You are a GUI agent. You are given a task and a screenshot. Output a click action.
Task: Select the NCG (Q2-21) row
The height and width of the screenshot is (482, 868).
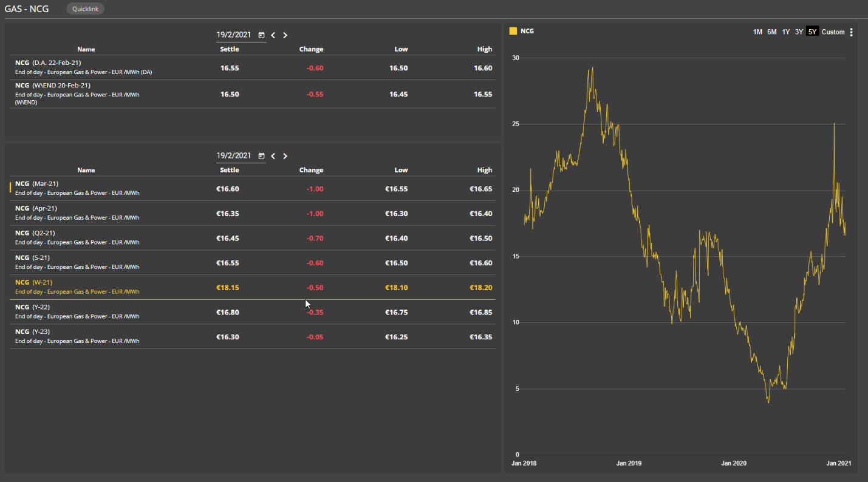point(253,238)
